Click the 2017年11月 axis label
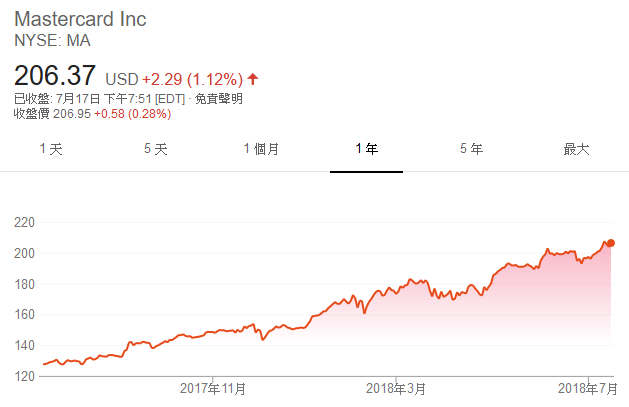629x407 pixels. coord(213,389)
